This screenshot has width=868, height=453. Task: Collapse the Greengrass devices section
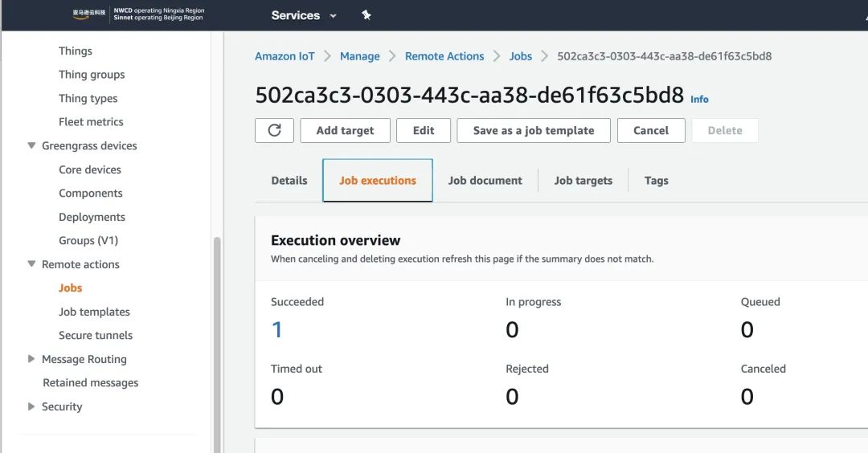pyautogui.click(x=32, y=146)
